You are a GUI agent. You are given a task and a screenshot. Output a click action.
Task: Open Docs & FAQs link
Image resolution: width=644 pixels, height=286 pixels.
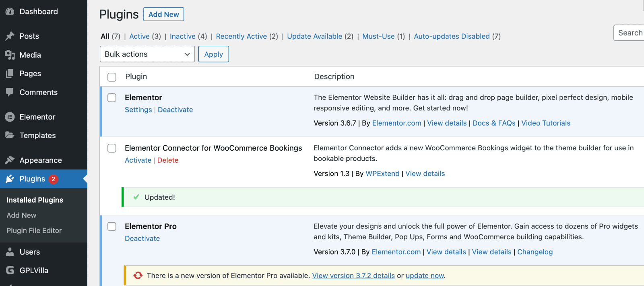coord(494,123)
